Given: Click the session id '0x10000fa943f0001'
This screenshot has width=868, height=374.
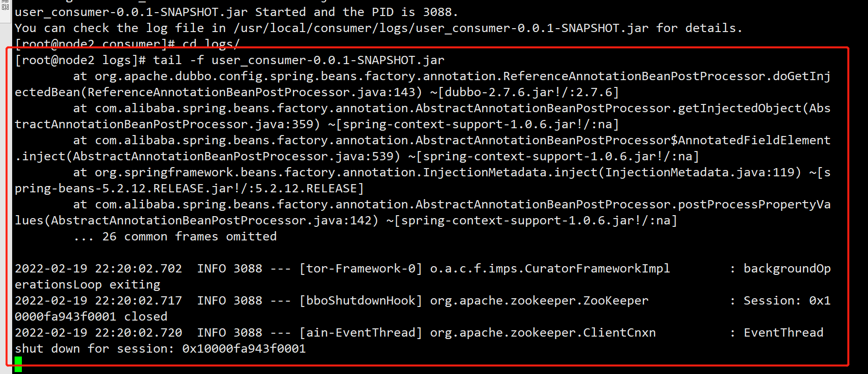Looking at the screenshot, I should (x=244, y=349).
